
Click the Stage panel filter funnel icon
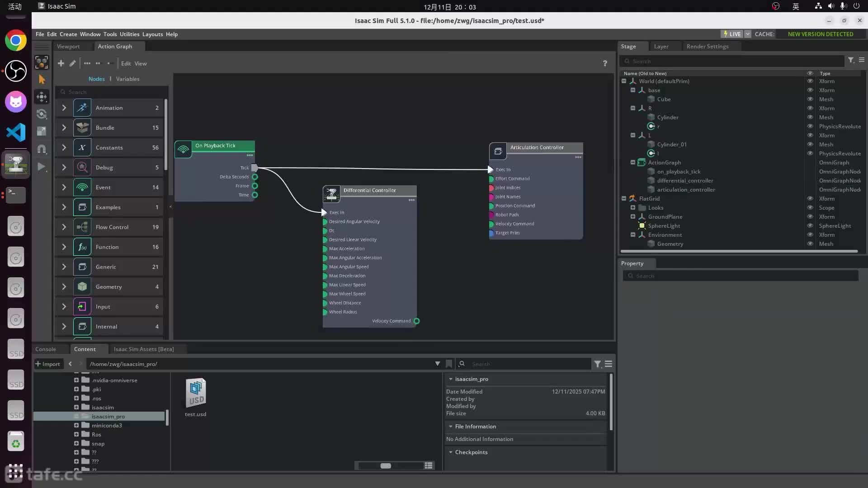point(851,60)
